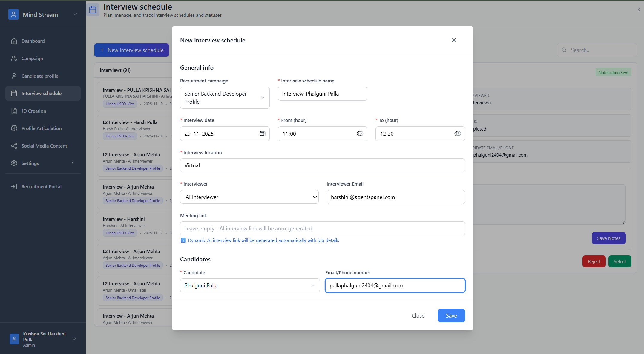Click the Social Media Content share icon
This screenshot has height=354, width=644.
pos(14,146)
